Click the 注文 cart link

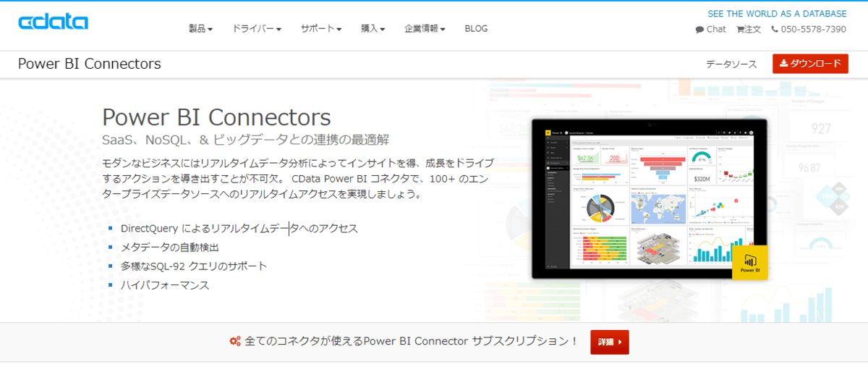pos(749,30)
